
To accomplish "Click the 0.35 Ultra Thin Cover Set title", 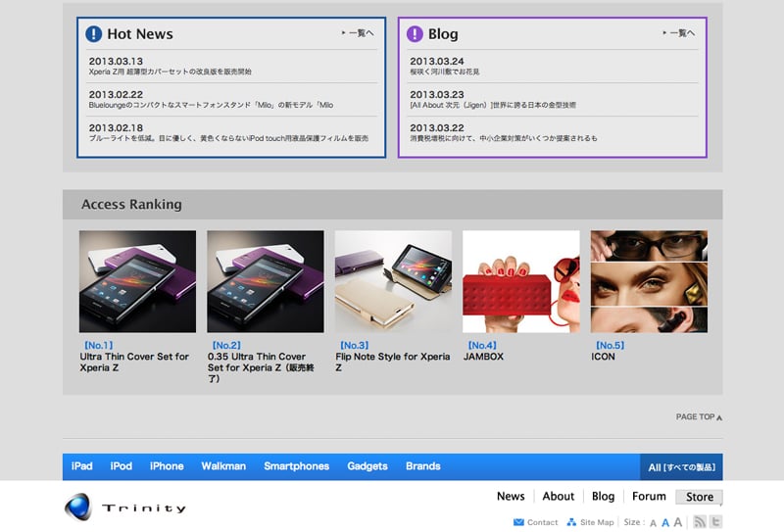I will coord(261,367).
